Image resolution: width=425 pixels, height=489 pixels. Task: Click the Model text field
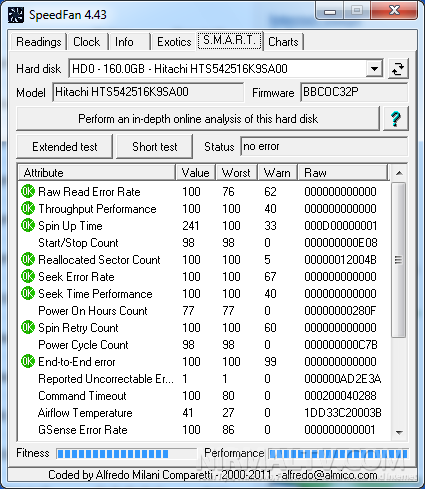[148, 92]
